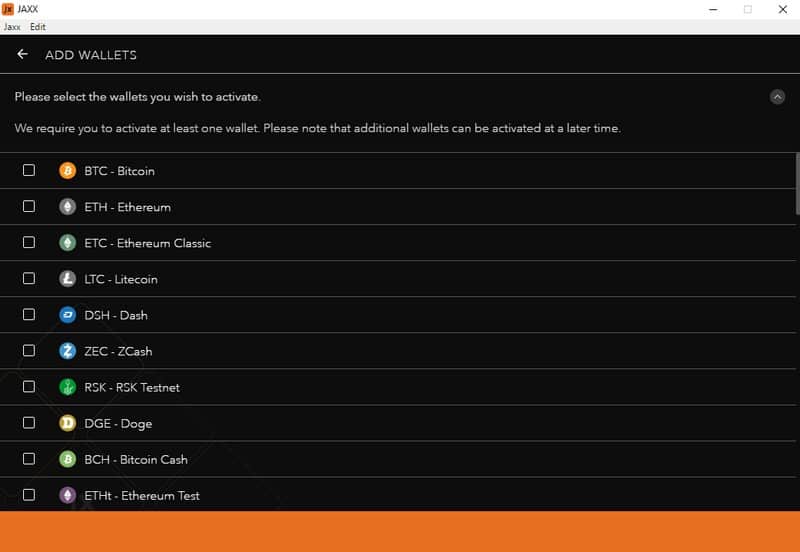This screenshot has width=800, height=552.
Task: Click the grey Litecoin coin icon
Action: (67, 279)
